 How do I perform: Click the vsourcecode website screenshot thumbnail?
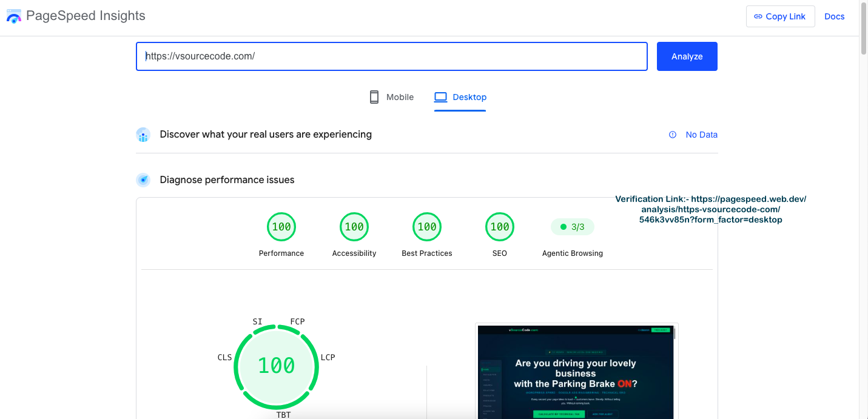pyautogui.click(x=576, y=372)
